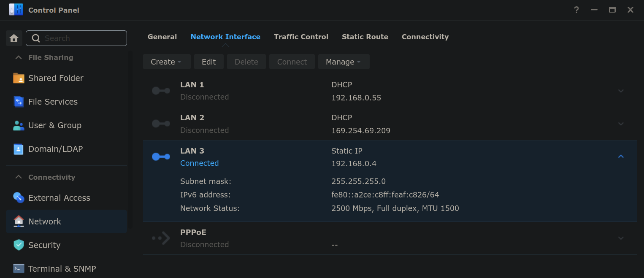Open the Manage dropdown menu
644x278 pixels.
tap(344, 62)
